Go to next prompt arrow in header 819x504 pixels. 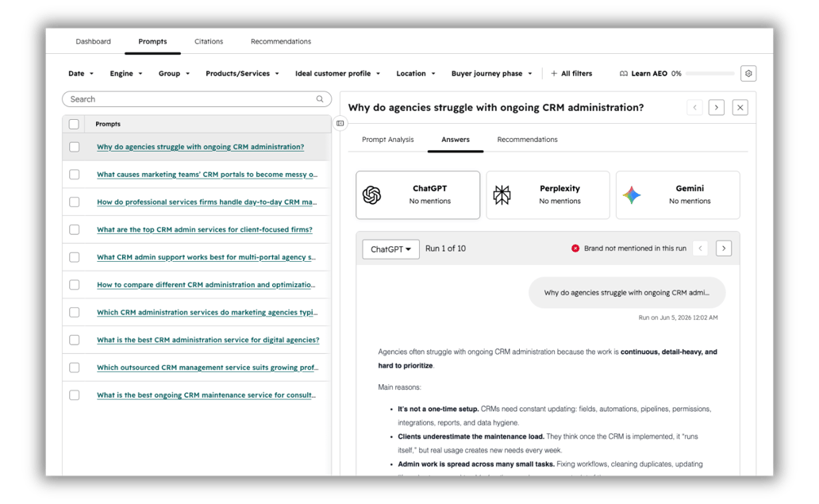tap(716, 108)
